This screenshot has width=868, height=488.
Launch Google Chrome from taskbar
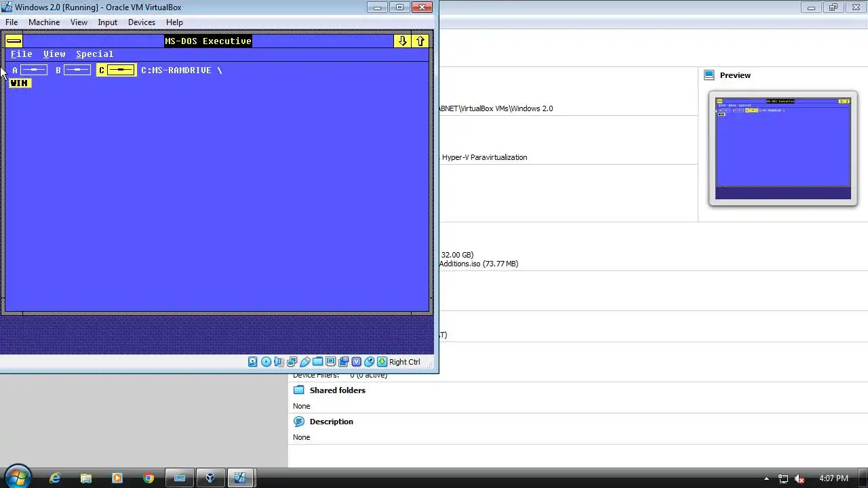pos(149,478)
